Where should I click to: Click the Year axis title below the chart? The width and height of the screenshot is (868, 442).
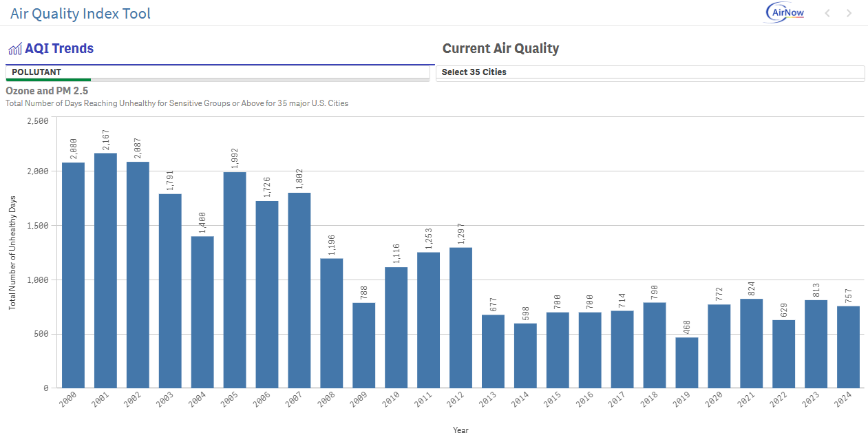click(x=461, y=430)
